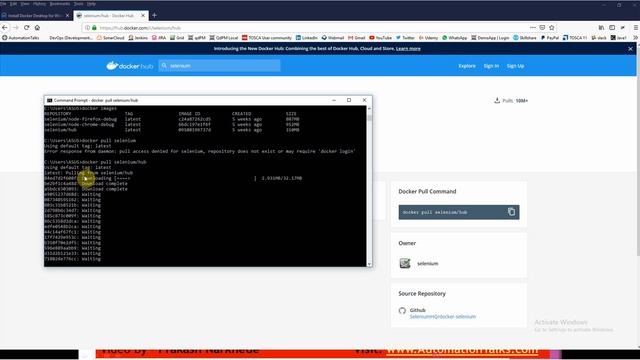Select the selenium/hub Docker Hub tab
The height and width of the screenshot is (360, 640).
click(x=111, y=16)
